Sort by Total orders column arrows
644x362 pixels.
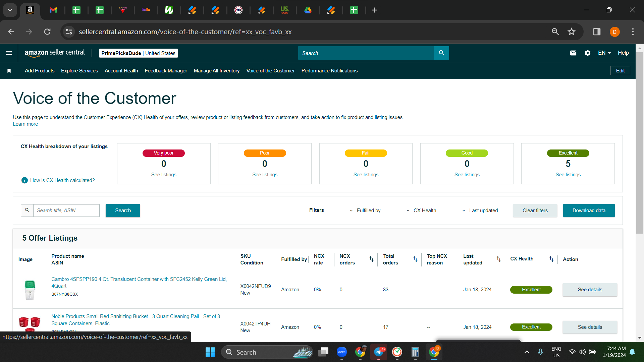pyautogui.click(x=415, y=259)
